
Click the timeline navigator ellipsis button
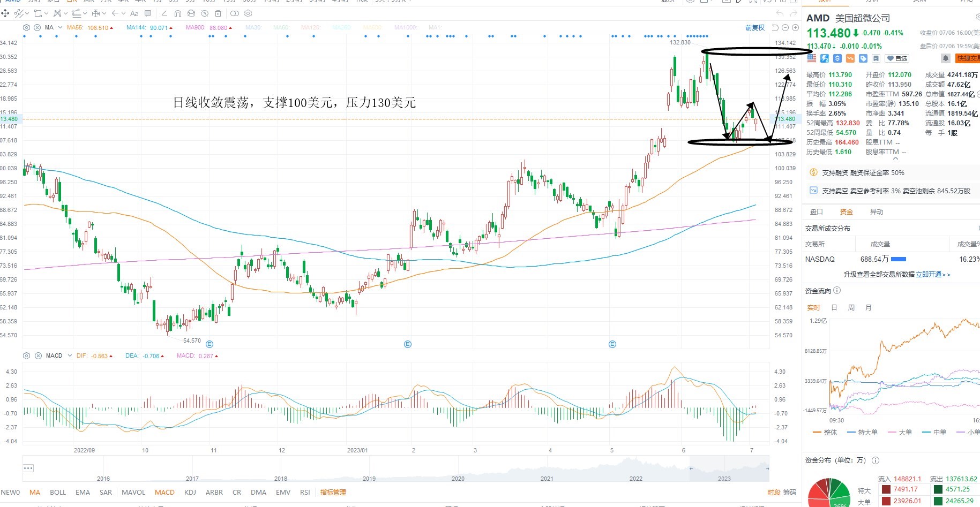[28, 468]
